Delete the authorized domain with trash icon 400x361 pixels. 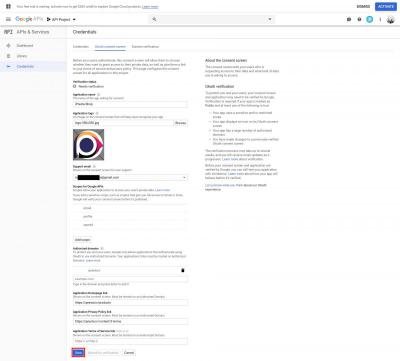pos(183,270)
